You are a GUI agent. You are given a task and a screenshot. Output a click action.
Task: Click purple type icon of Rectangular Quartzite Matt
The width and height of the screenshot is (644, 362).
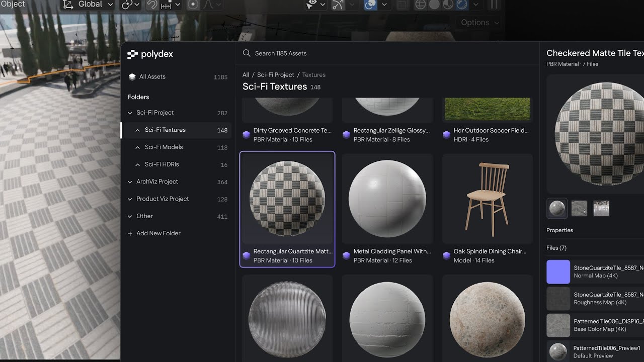pos(247,256)
